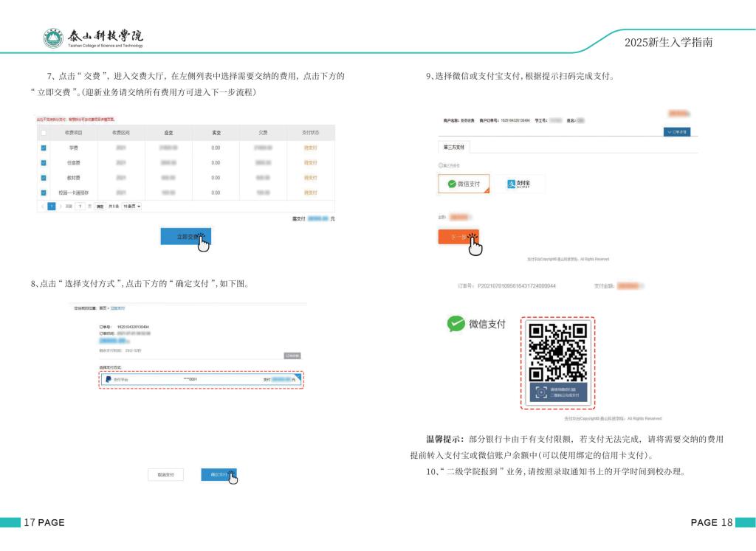Click the page number jump input field
The height and width of the screenshot is (551, 756).
click(80, 207)
